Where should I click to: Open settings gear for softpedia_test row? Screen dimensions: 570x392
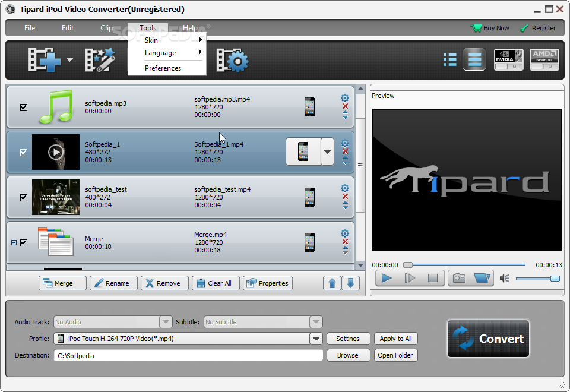345,188
